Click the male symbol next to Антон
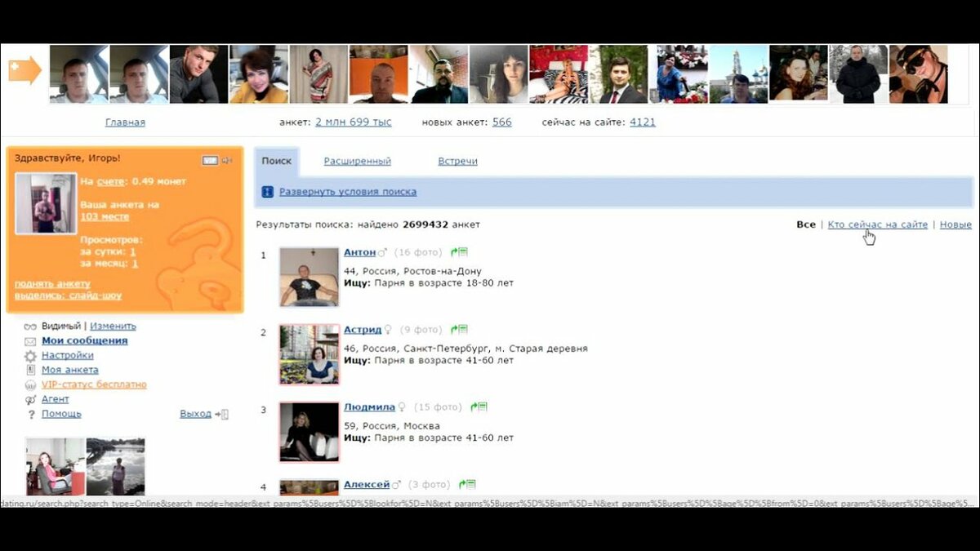980x551 pixels. pos(382,253)
